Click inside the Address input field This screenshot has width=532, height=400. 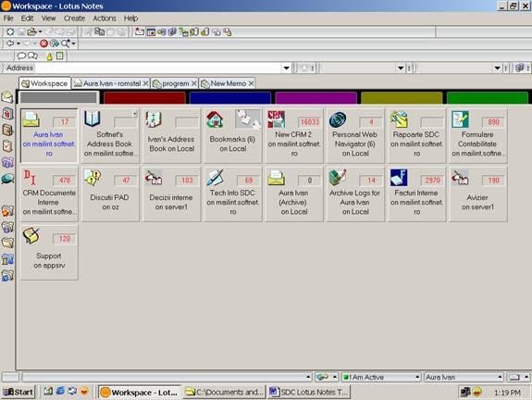[x=158, y=68]
